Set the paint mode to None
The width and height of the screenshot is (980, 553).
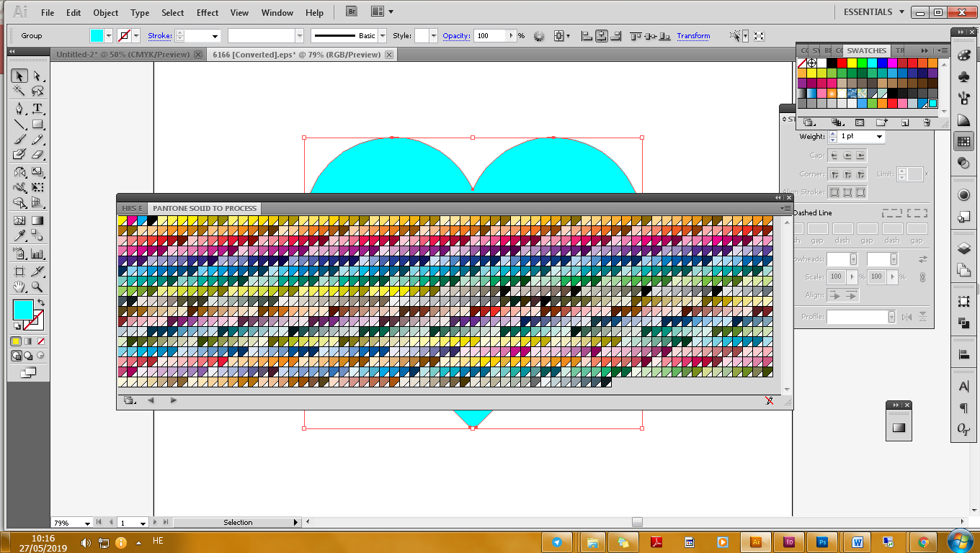click(41, 341)
